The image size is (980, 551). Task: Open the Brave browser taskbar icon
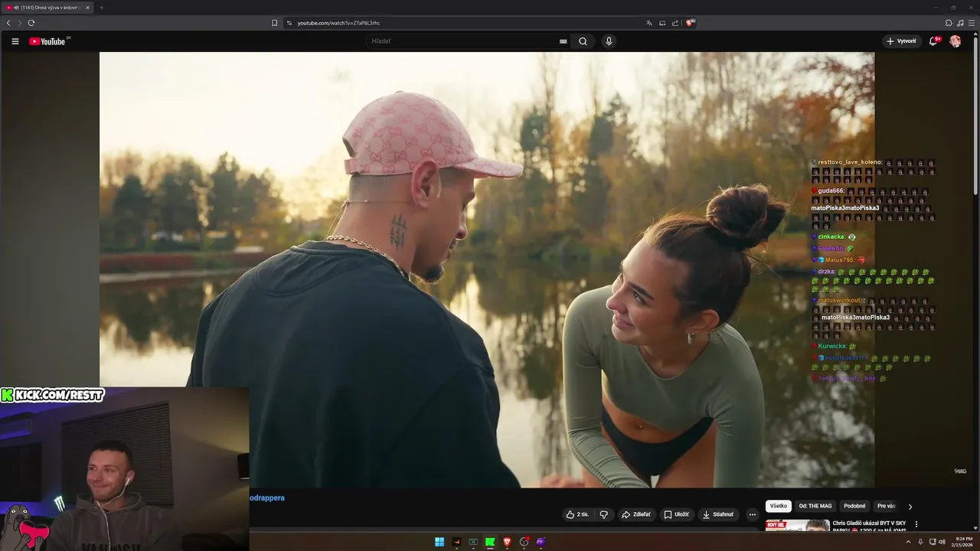point(507,542)
